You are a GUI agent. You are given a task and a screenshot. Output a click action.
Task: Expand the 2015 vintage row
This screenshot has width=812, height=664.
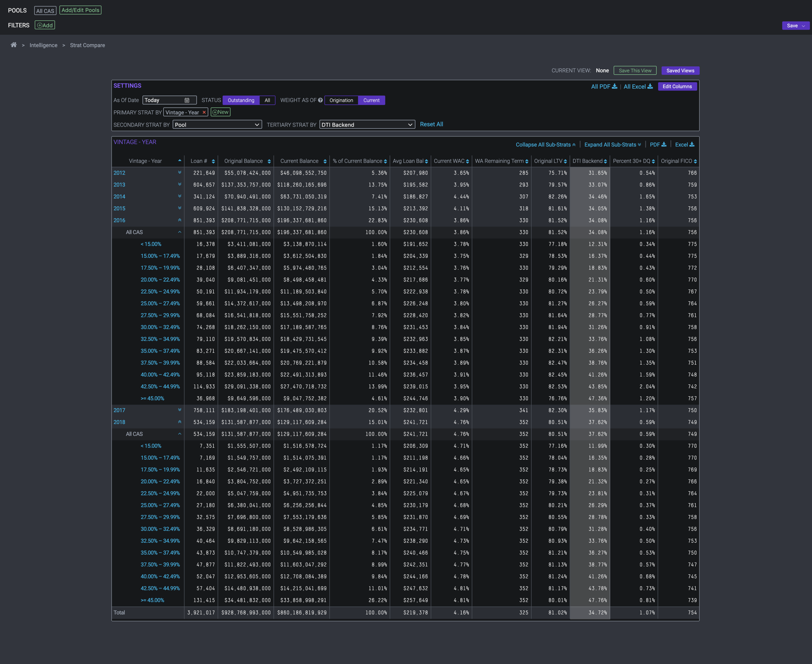[x=180, y=208]
